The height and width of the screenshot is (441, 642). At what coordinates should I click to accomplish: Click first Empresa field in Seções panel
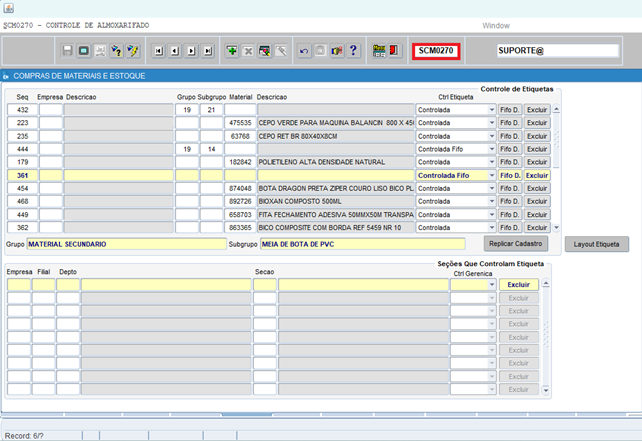pyautogui.click(x=19, y=285)
